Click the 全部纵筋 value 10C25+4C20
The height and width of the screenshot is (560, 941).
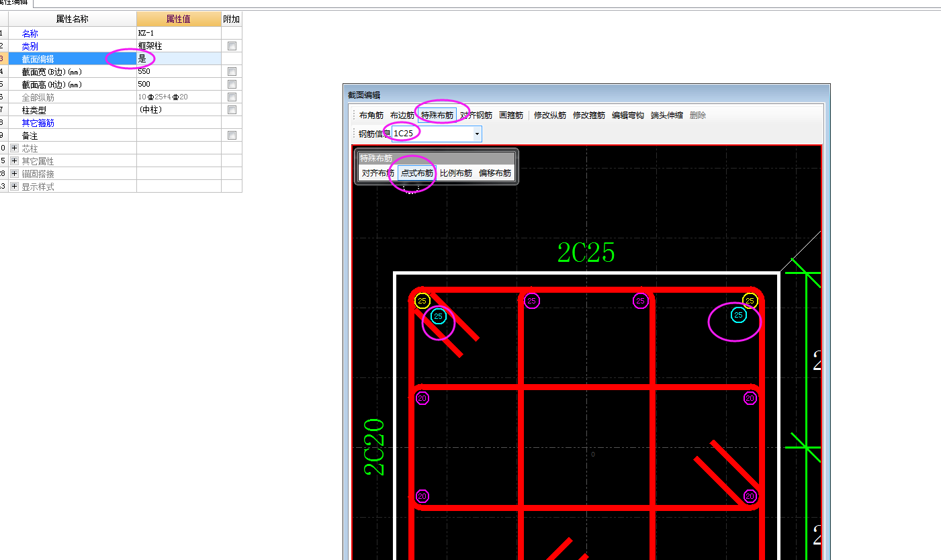point(179,97)
